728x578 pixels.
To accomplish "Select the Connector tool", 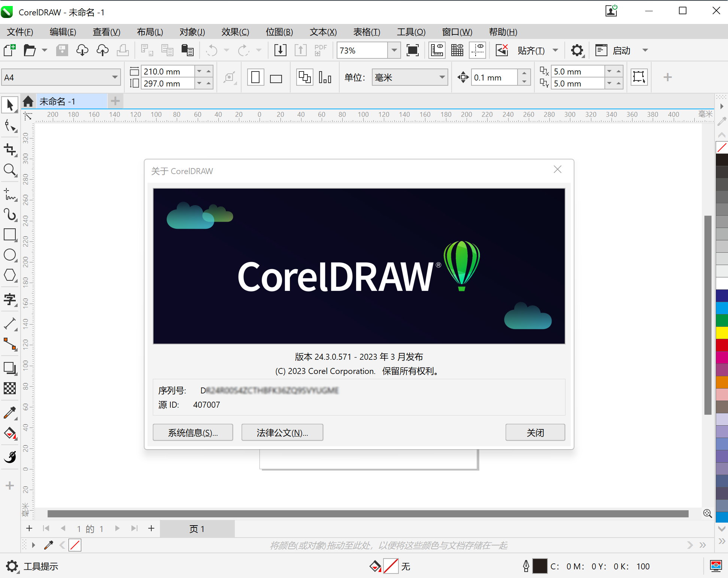I will pyautogui.click(x=10, y=344).
